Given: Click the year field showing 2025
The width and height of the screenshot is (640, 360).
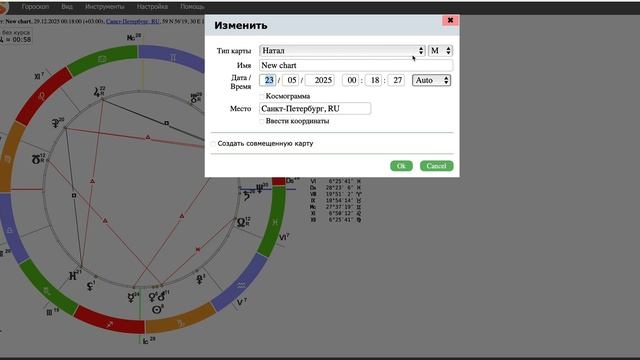Looking at the screenshot, I should point(320,80).
